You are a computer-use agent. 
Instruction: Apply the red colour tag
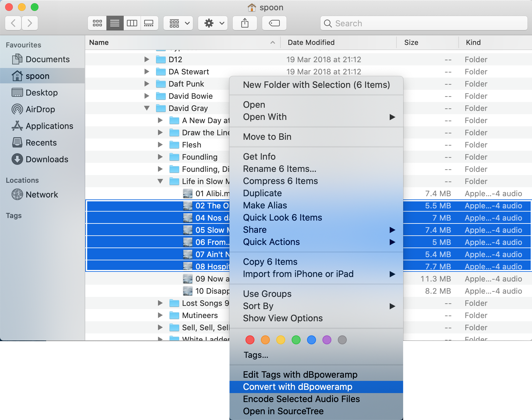pos(250,340)
